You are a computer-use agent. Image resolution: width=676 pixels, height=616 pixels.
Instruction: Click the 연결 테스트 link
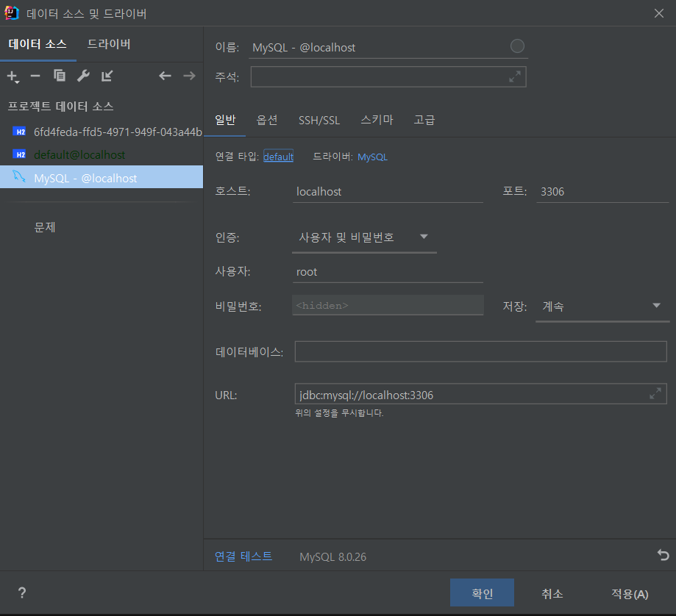pyautogui.click(x=243, y=556)
